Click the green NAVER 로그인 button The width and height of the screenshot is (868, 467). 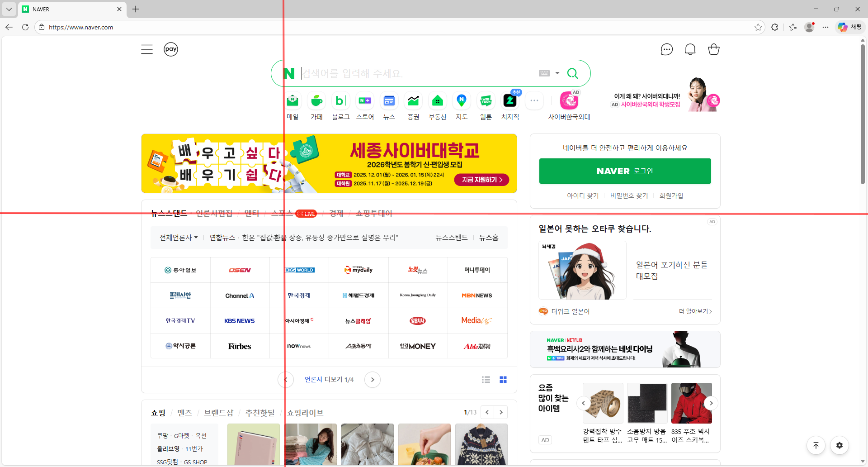point(625,171)
